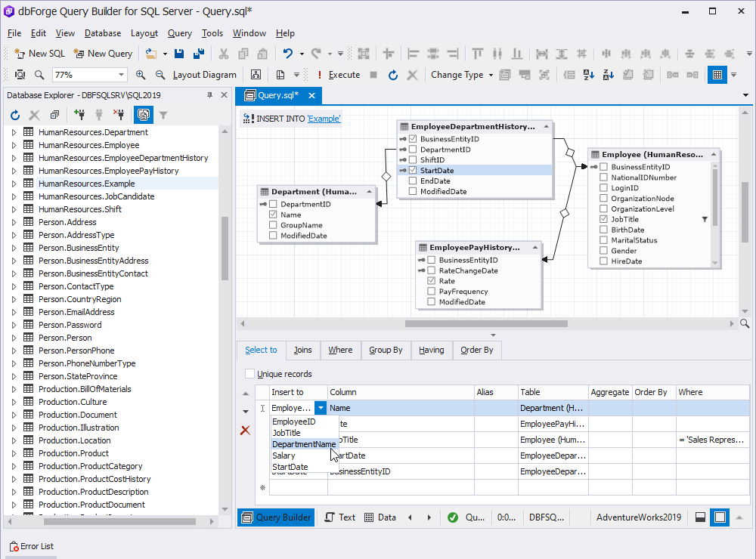Click the red Execute exclamation icon
The height and width of the screenshot is (559, 756).
(319, 75)
